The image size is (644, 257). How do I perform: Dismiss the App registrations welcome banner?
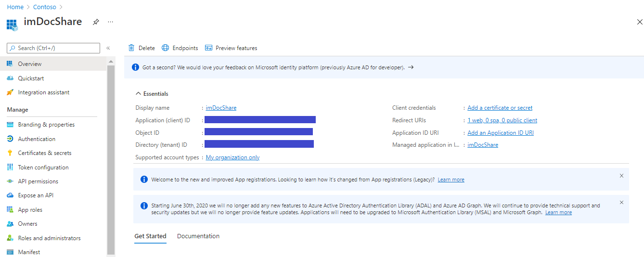click(621, 176)
